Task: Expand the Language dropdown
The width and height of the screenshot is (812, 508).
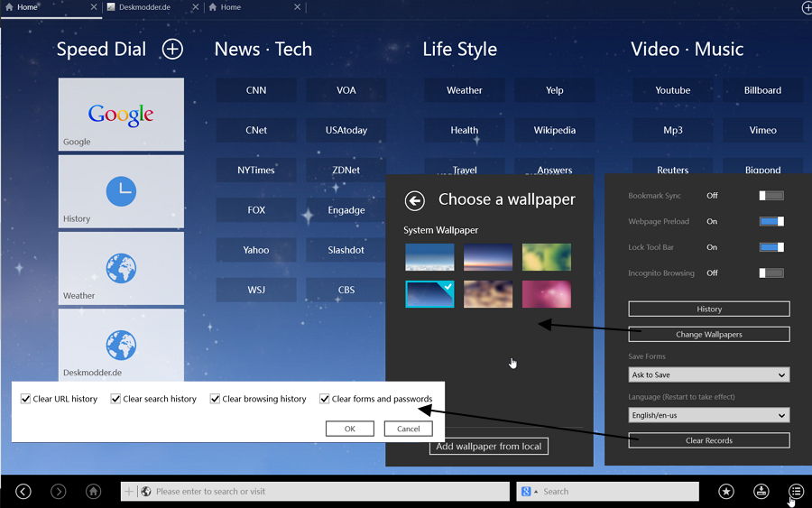Action: point(708,415)
